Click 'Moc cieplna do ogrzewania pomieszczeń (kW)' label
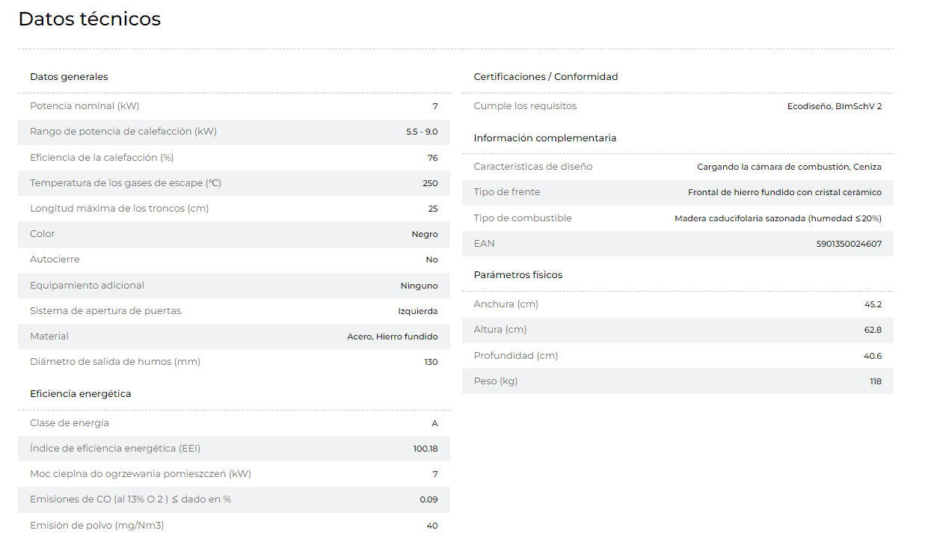937x560 pixels. [x=141, y=474]
